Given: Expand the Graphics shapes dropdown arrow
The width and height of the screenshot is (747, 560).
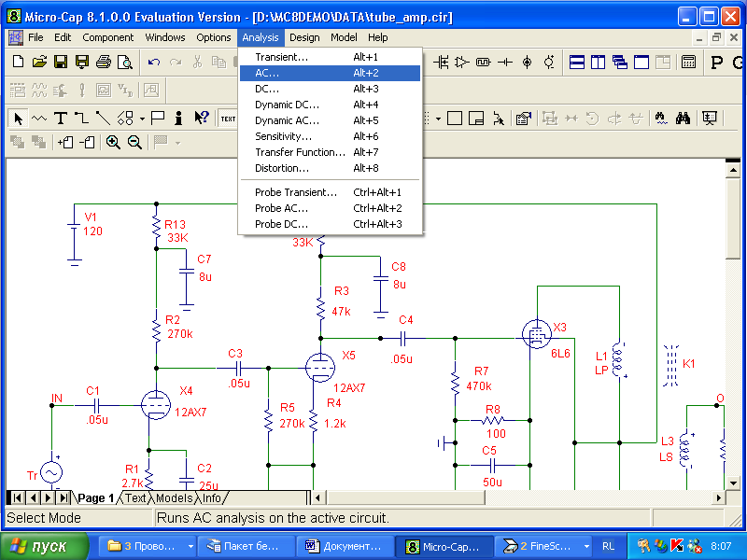Looking at the screenshot, I should pos(142,119).
